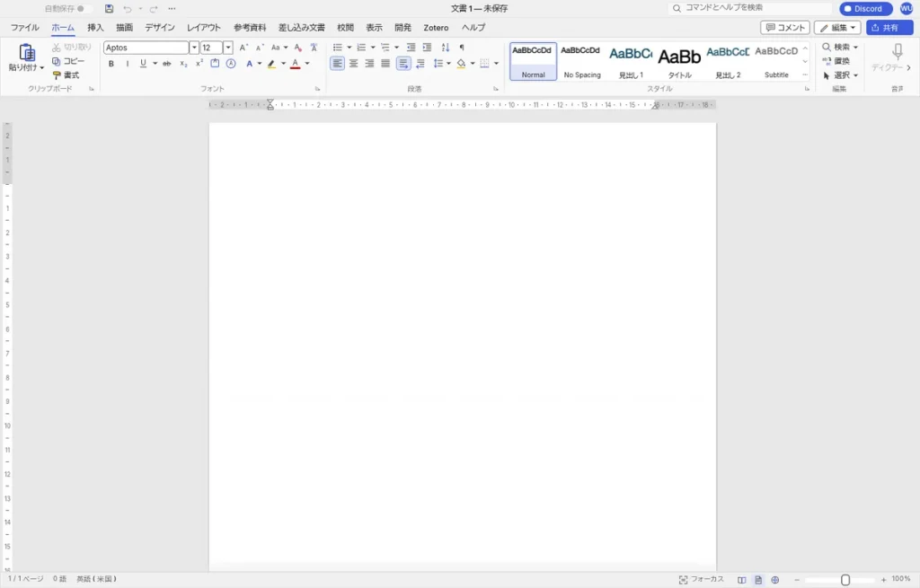Click the Redo arrow icon
The image size is (920, 588).
pyautogui.click(x=153, y=9)
